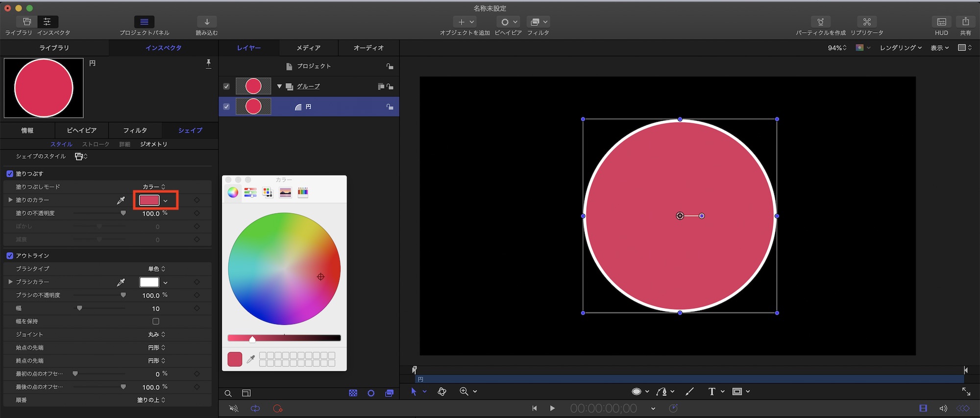Open the Joint (丸み) dropdown menu
The width and height of the screenshot is (980, 418).
pyautogui.click(x=156, y=334)
